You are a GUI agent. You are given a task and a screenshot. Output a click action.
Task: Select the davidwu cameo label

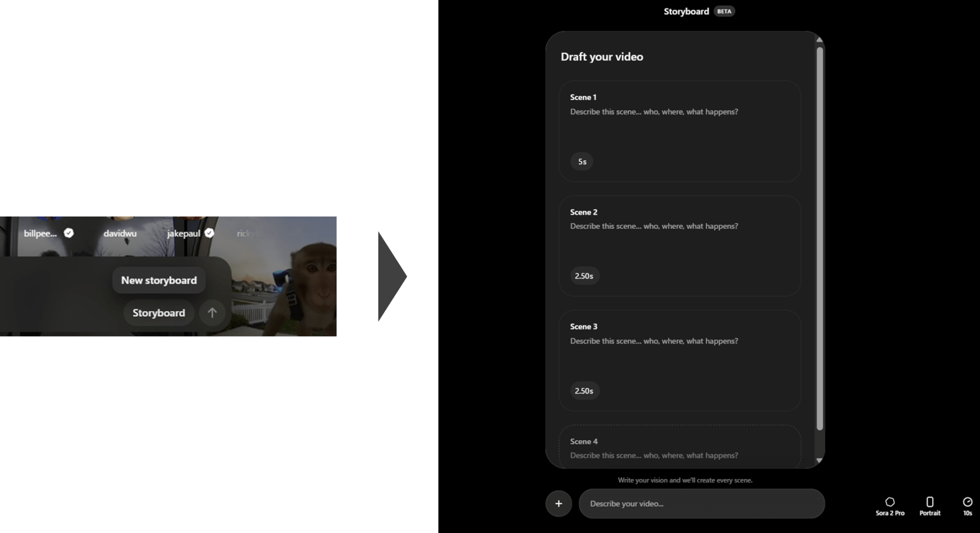click(120, 233)
